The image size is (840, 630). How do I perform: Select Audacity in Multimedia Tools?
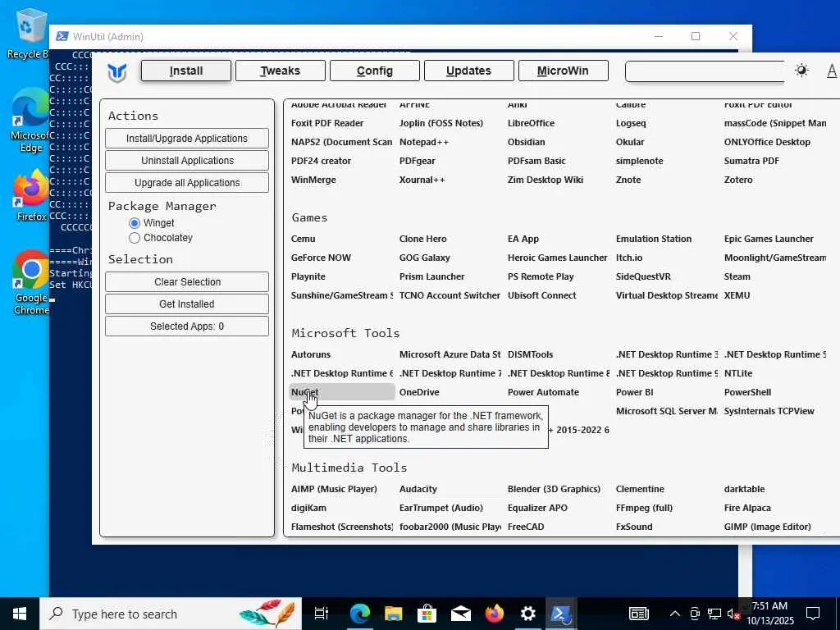[418, 489]
